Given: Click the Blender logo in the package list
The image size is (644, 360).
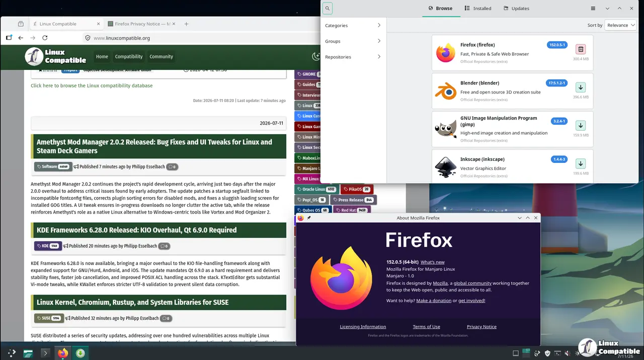Looking at the screenshot, I should pos(445,91).
